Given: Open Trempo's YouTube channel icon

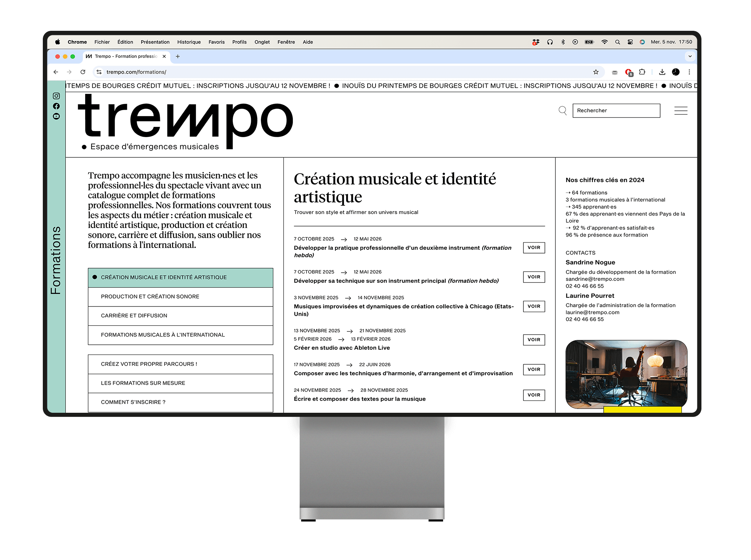Looking at the screenshot, I should pos(56,116).
